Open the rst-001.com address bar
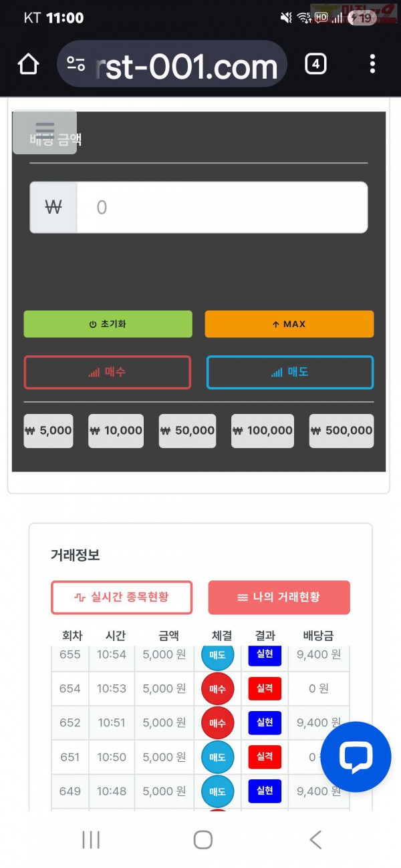This screenshot has width=401, height=868. 187,64
